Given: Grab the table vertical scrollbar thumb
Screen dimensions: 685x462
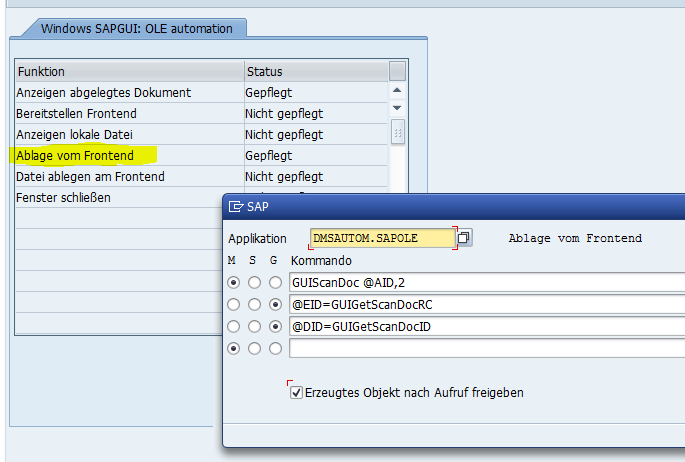Looking at the screenshot, I should tap(397, 132).
